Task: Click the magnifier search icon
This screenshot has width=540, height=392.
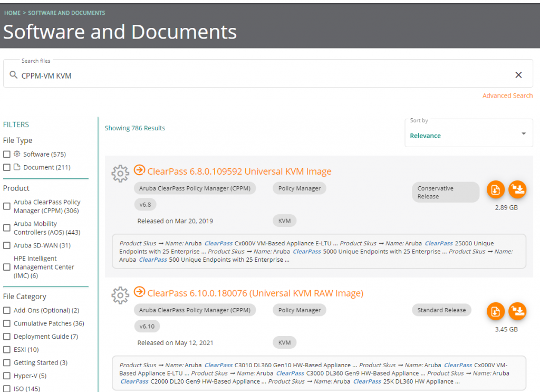Action: 14,75
